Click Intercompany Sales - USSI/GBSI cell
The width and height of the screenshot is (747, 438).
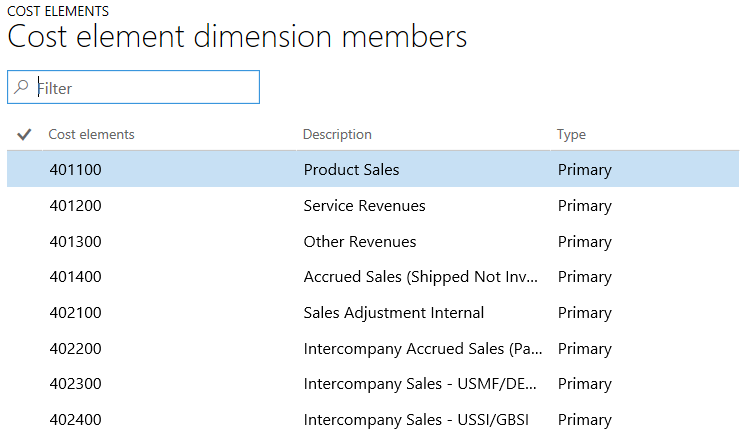tap(416, 420)
